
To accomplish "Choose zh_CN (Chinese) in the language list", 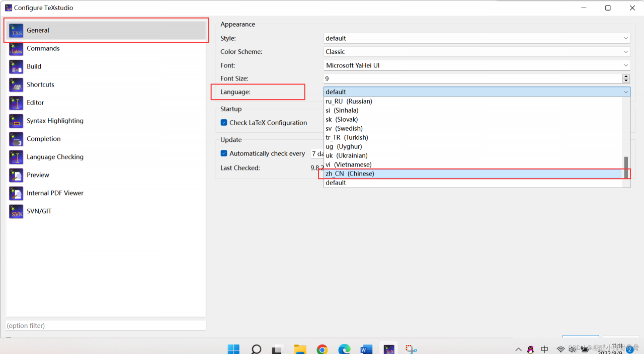I will (x=473, y=173).
